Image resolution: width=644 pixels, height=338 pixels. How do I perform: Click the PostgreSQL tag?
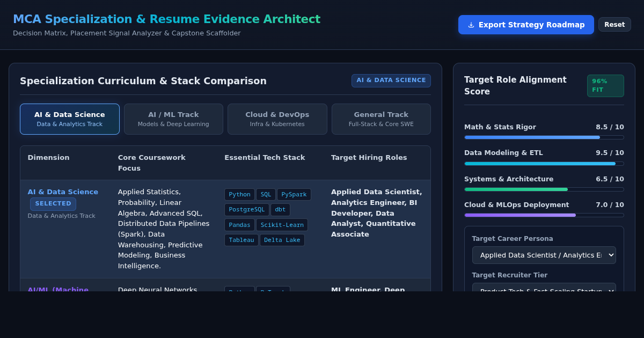click(x=247, y=210)
